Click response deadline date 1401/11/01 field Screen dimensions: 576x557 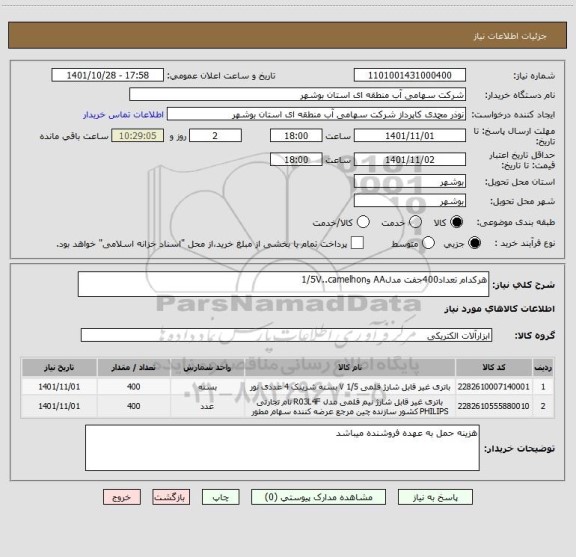click(x=410, y=136)
